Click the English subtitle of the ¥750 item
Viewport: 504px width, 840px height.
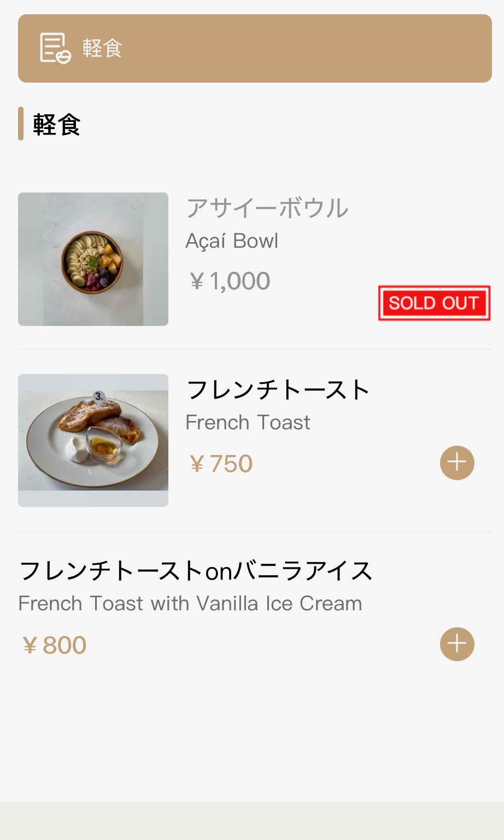tap(248, 423)
